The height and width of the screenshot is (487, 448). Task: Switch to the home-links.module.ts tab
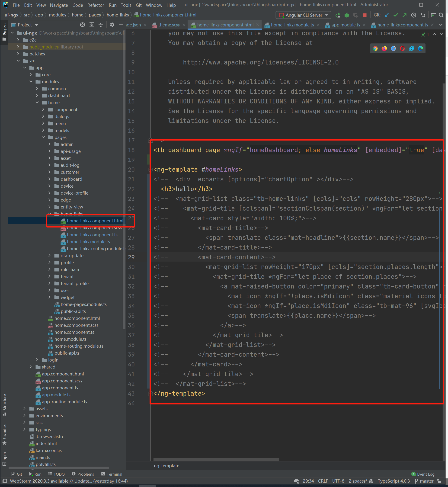(292, 25)
